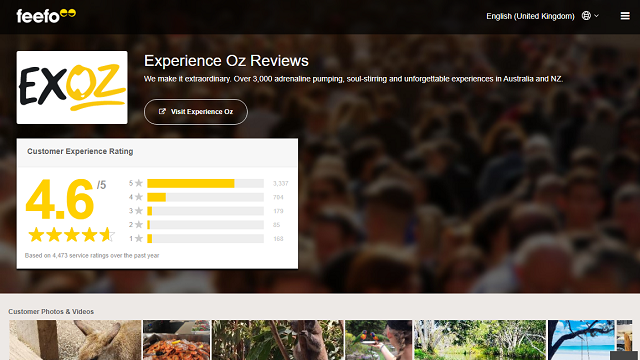Viewport: 640px width, 360px height.
Task: Click the 3,337 five-star count
Action: [x=280, y=184]
